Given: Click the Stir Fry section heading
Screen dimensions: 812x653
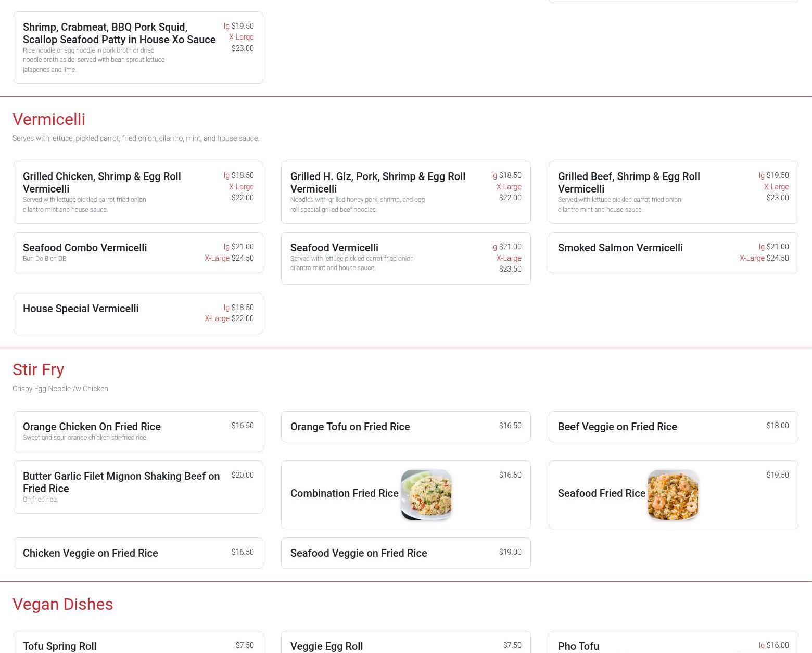Looking at the screenshot, I should [x=39, y=369].
